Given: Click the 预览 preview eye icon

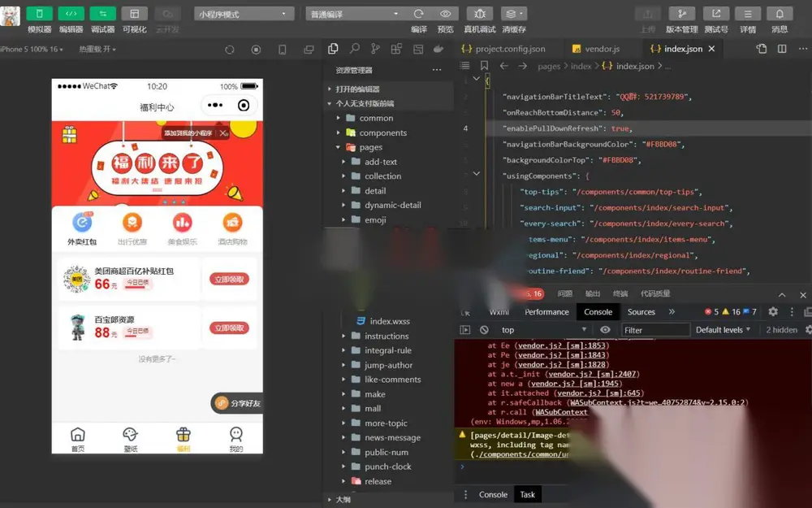Looking at the screenshot, I should click(445, 14).
